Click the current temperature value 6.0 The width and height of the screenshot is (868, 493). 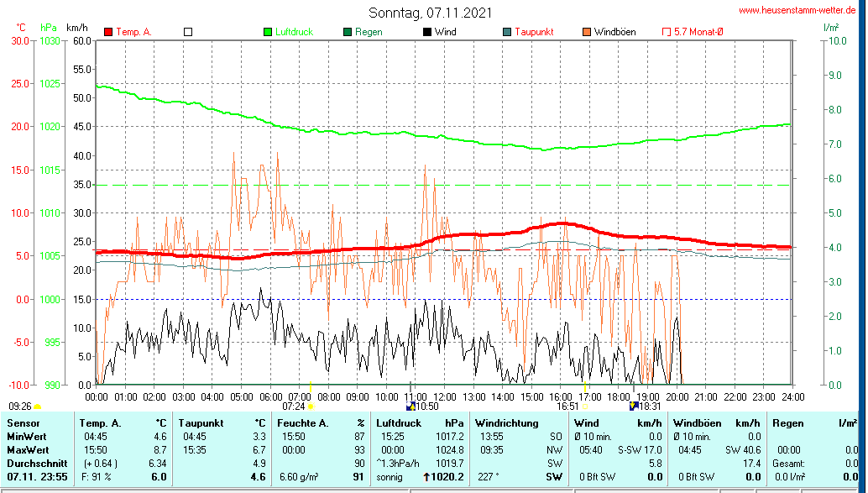[x=159, y=477]
